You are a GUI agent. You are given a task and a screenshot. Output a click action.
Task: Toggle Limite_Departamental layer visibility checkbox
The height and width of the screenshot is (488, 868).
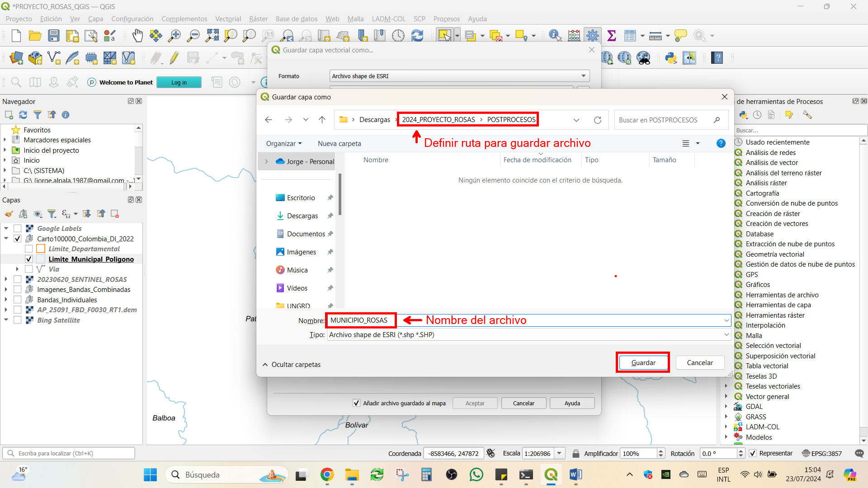point(29,249)
